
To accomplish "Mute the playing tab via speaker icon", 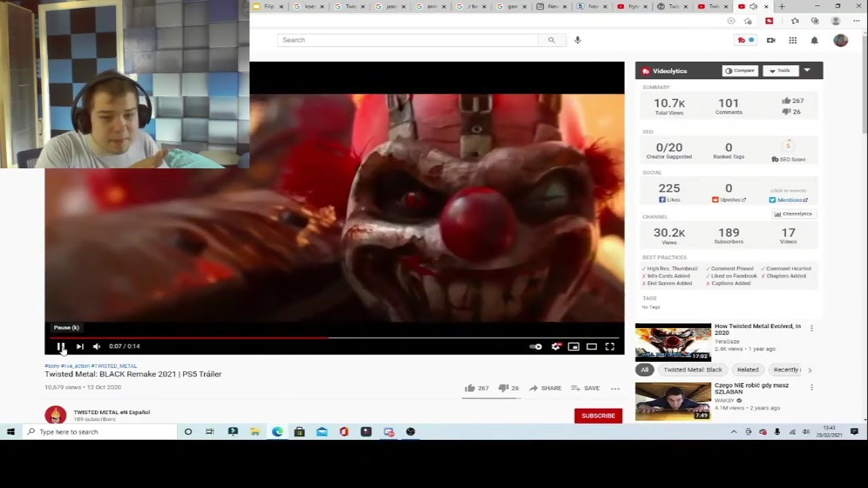I will coord(753,6).
